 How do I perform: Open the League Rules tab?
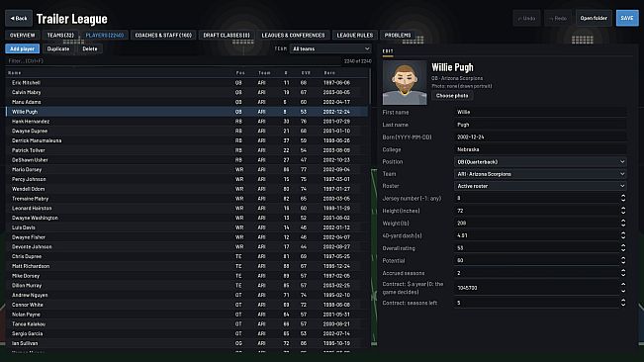355,36
